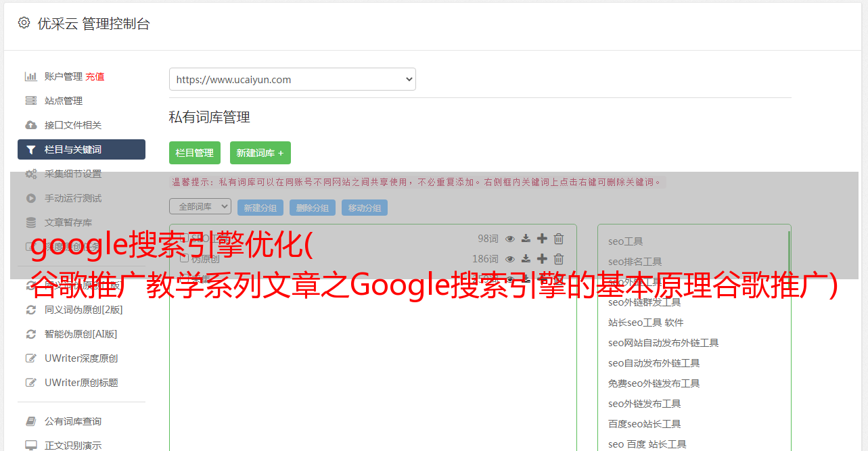Viewport: 868px width, 451px height.
Task: Select the keyword 'seo自动发布外链工具'
Action: 654,363
